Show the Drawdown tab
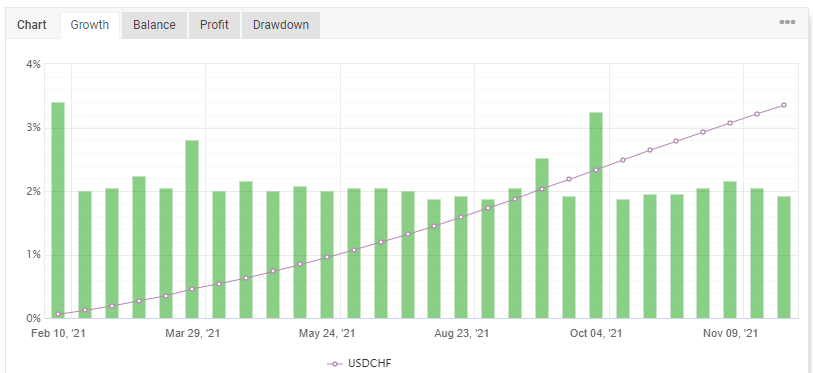The width and height of the screenshot is (813, 373). pyautogui.click(x=281, y=25)
